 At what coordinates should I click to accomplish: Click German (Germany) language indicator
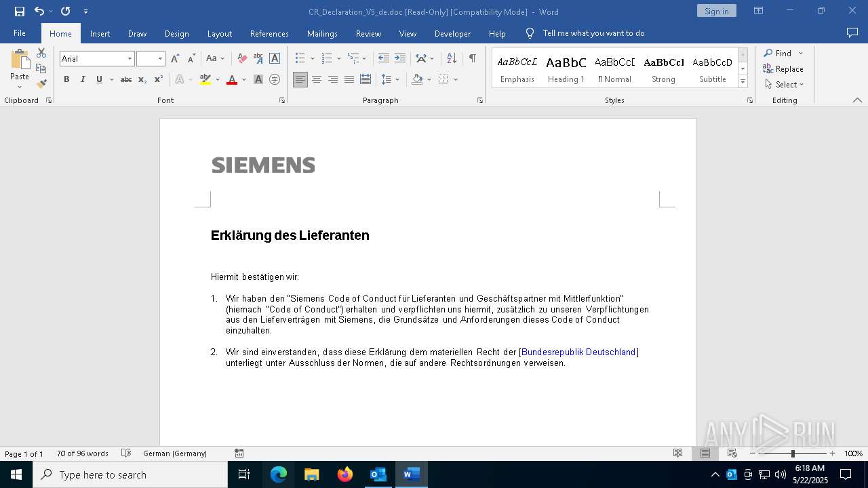click(x=175, y=453)
